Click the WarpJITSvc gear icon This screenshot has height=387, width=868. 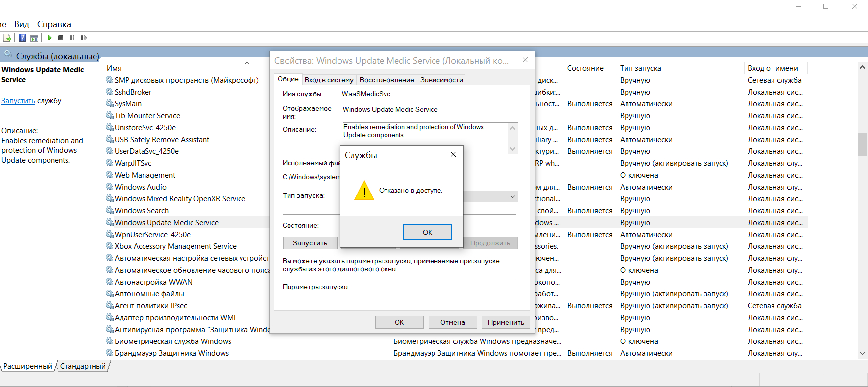[109, 163]
